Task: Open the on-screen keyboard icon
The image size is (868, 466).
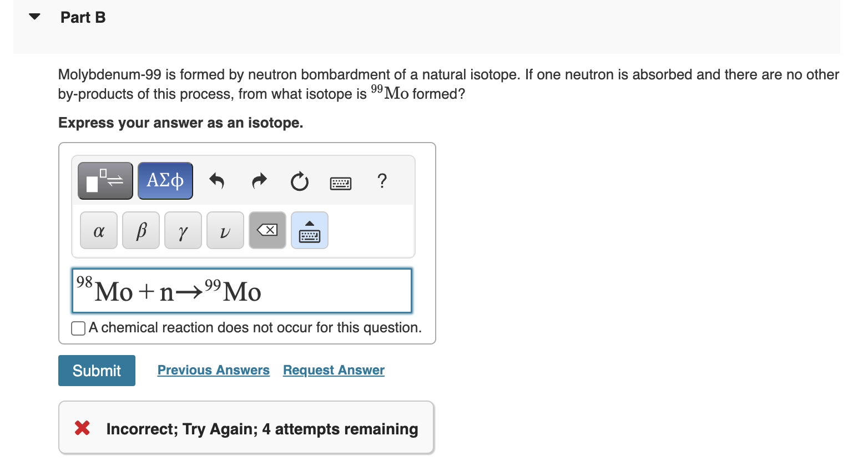Action: pyautogui.click(x=340, y=183)
